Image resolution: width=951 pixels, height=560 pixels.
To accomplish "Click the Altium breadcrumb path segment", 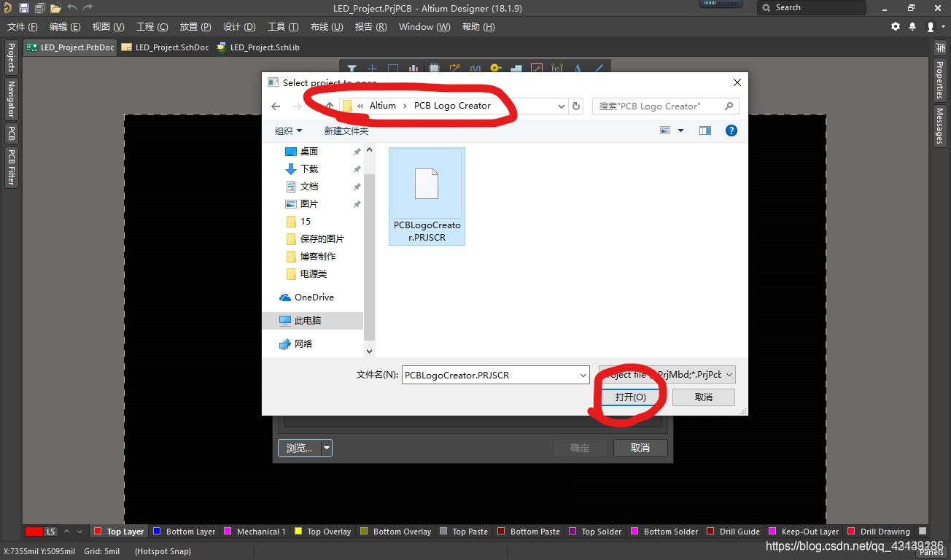I will click(x=382, y=106).
